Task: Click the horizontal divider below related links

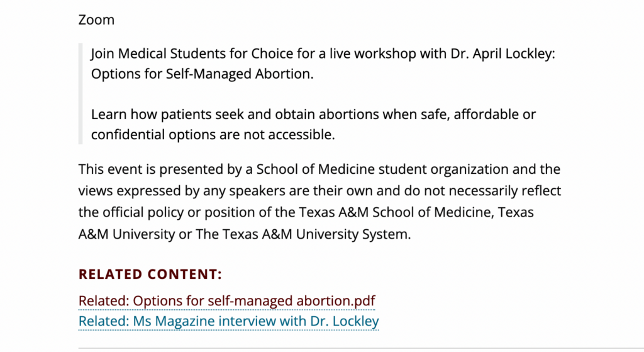Action: point(361,348)
